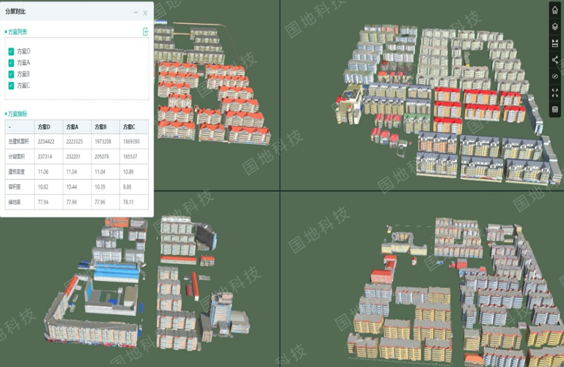
Task: Toggle the 方案B checkbox
Action: coord(11,74)
